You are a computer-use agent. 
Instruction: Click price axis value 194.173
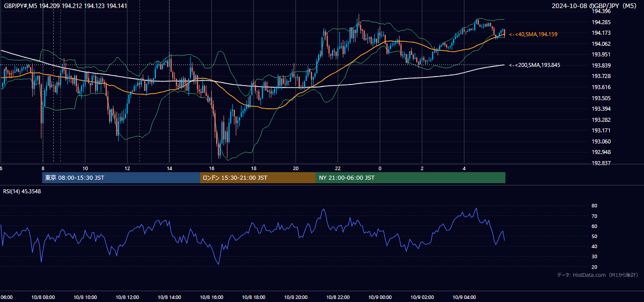(601, 33)
